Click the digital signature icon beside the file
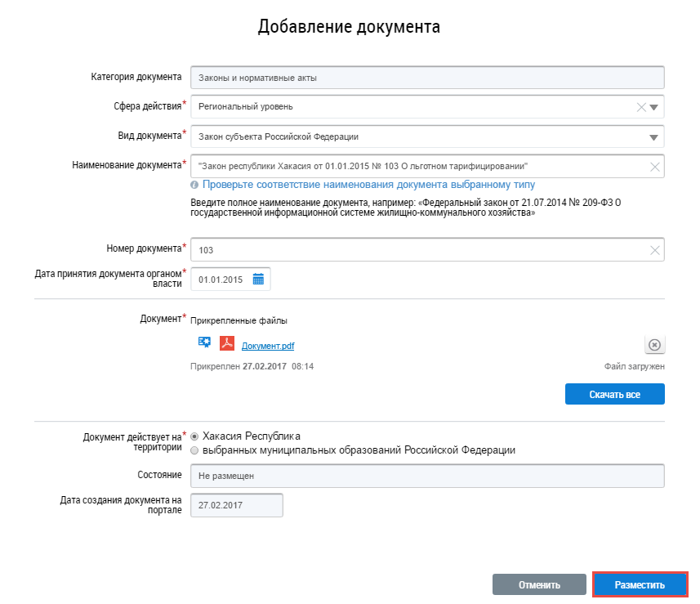This screenshot has width=700, height=604. (205, 342)
